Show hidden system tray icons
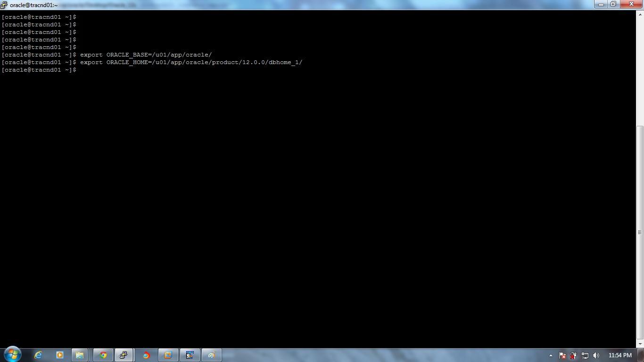Viewport: 644px width, 362px height. tap(550, 355)
